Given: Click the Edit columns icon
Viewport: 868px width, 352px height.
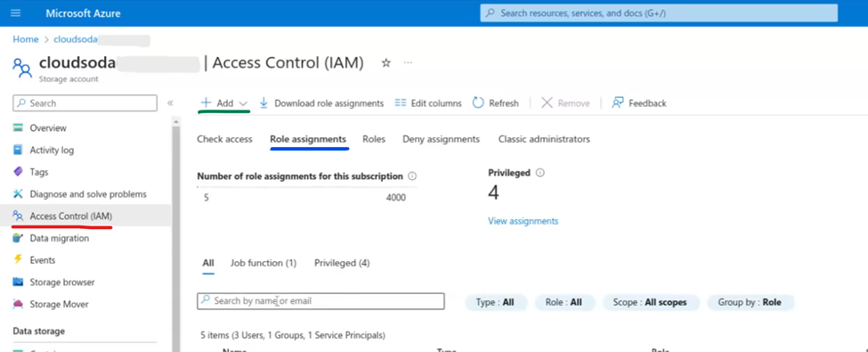Looking at the screenshot, I should (x=401, y=103).
